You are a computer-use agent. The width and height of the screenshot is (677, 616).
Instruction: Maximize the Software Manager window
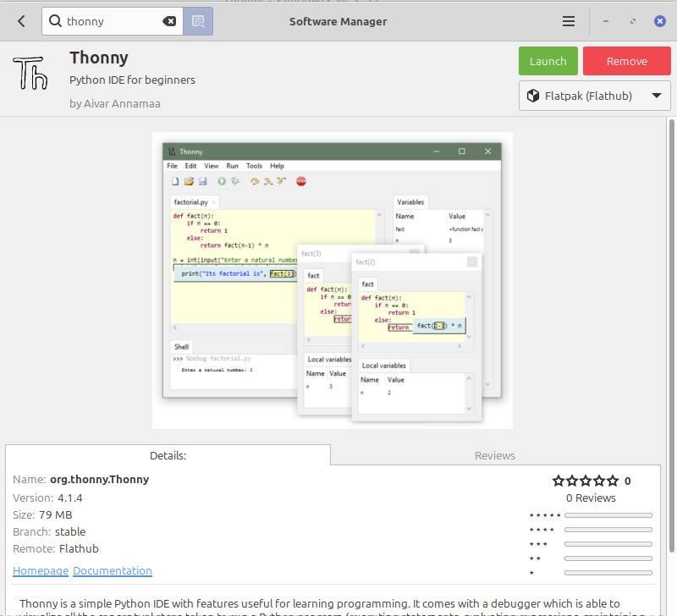(x=632, y=21)
